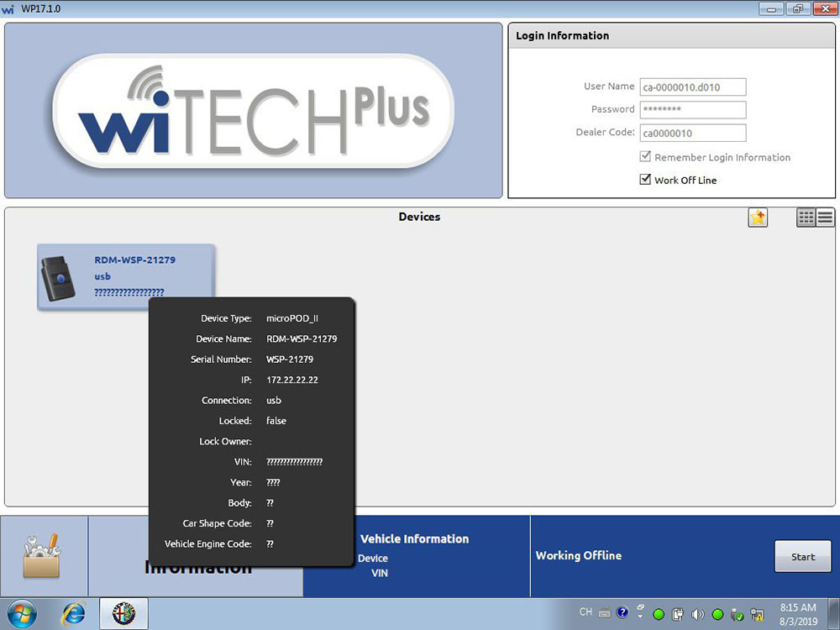Switch devices to list view
This screenshot has width=840, height=630.
click(x=825, y=218)
